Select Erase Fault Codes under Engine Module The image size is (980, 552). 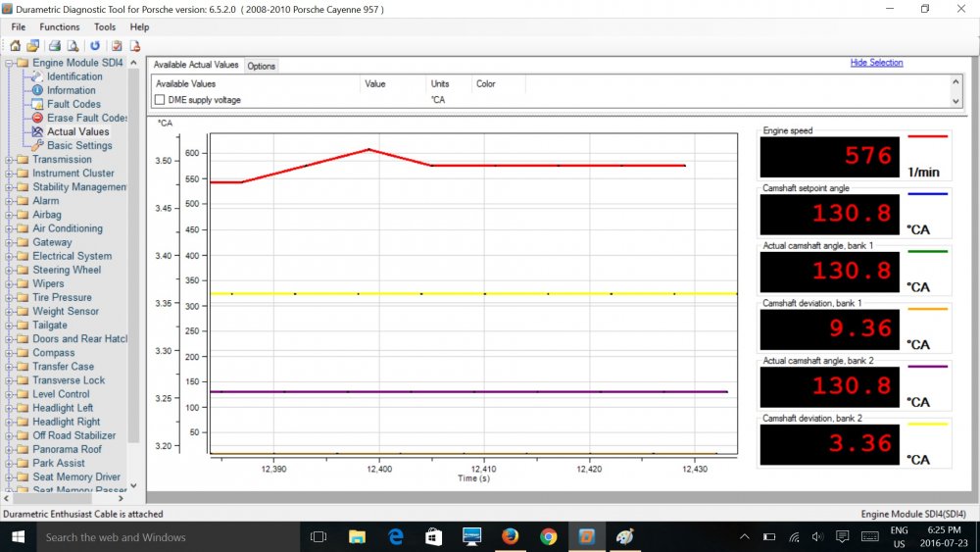87,118
